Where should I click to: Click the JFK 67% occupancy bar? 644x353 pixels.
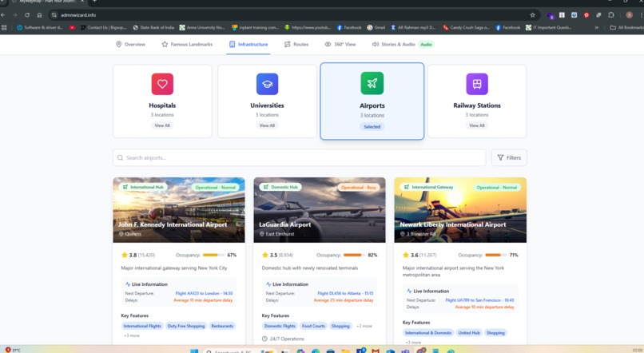click(213, 255)
